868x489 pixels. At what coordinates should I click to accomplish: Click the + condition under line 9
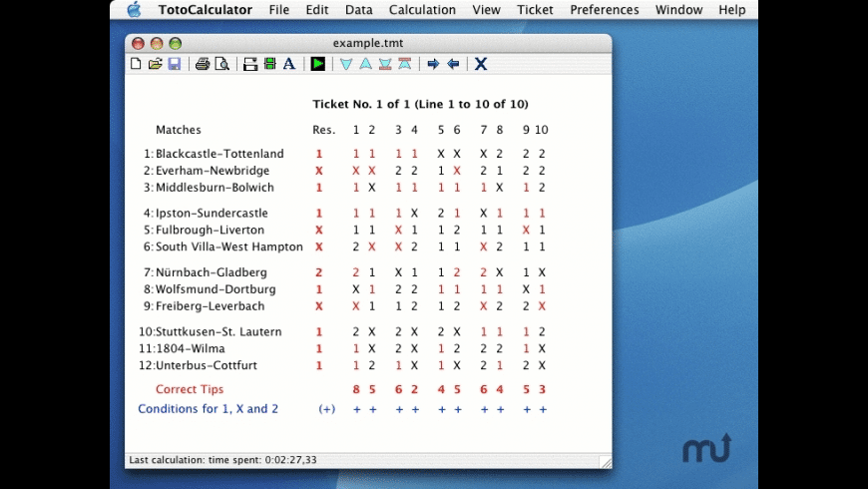pos(527,410)
